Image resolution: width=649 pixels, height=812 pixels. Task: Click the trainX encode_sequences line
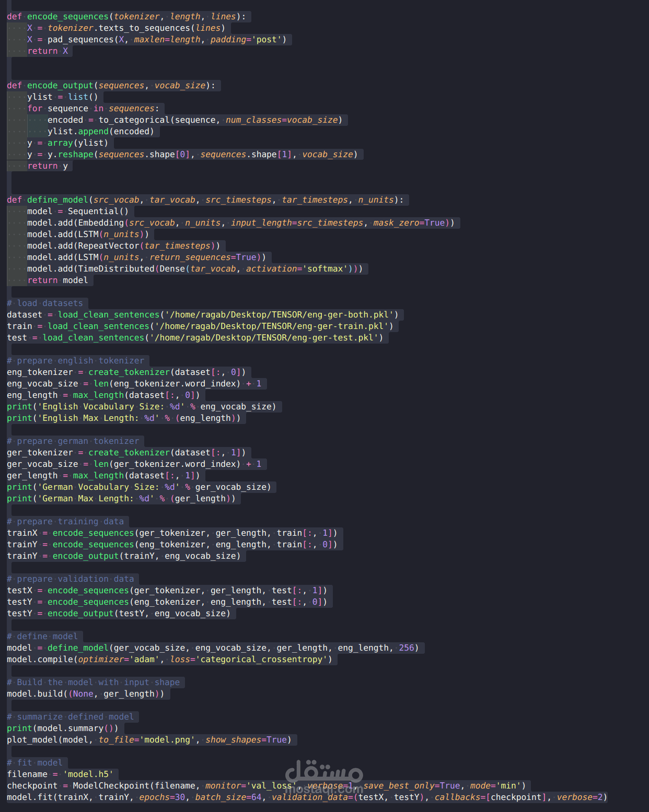tap(172, 533)
